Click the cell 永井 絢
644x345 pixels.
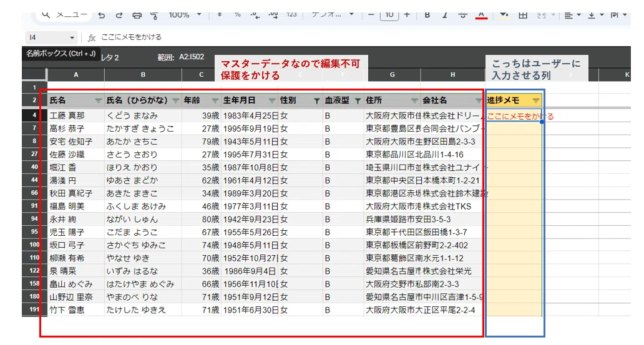pos(76,220)
